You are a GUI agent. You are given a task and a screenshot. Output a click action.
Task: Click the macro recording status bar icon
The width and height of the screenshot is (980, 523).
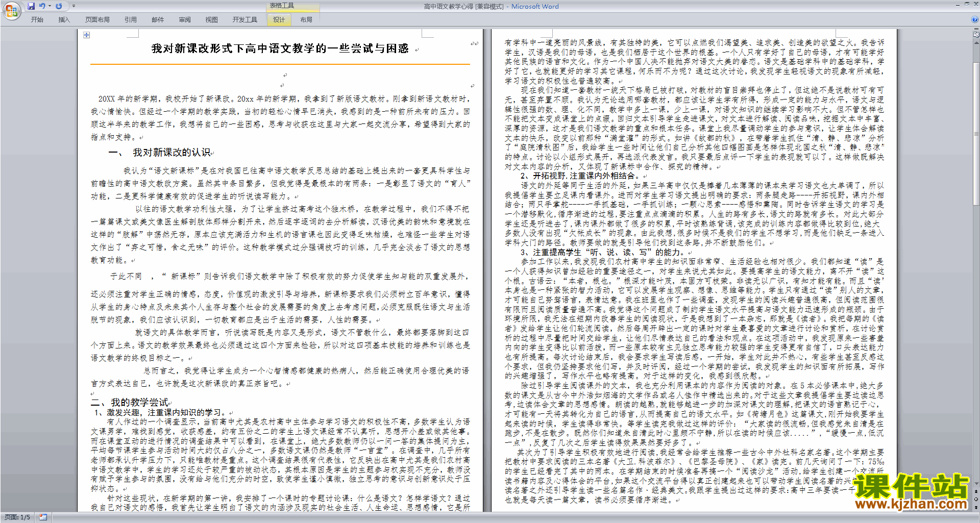43,517
